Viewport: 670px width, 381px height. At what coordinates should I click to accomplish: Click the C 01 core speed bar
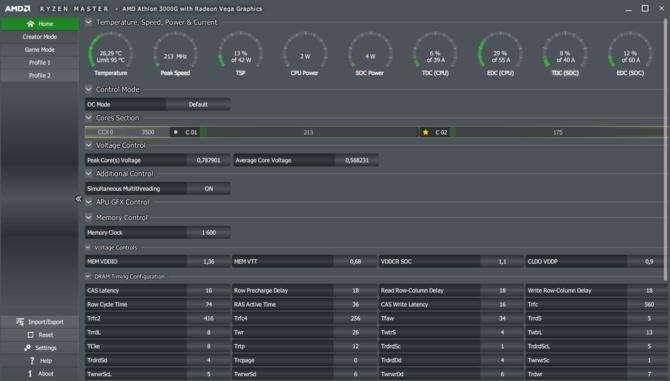point(308,132)
